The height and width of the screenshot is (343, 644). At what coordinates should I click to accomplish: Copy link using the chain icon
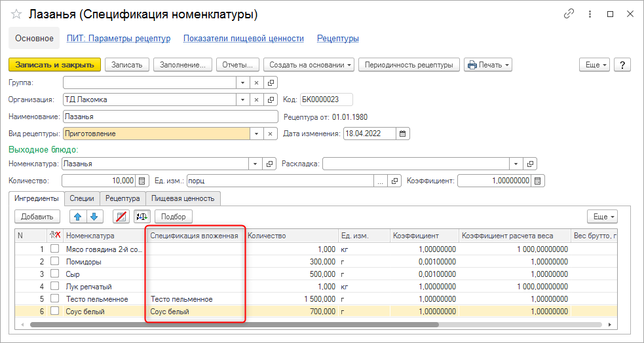click(x=569, y=14)
